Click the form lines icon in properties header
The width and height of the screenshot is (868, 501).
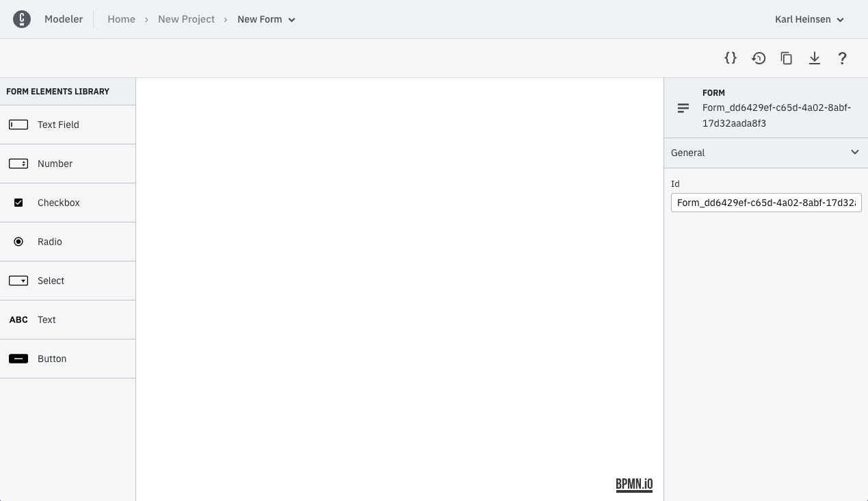click(x=683, y=108)
